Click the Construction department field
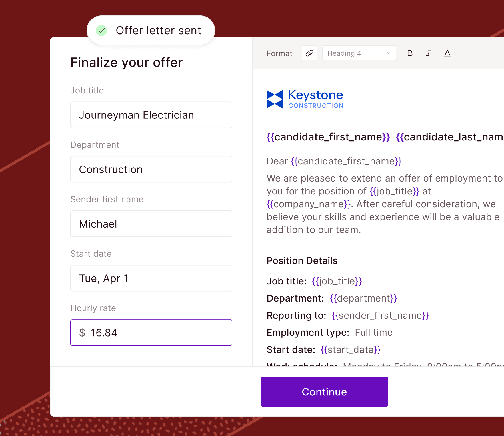Screen dimensions: 504x436 [x=151, y=169]
